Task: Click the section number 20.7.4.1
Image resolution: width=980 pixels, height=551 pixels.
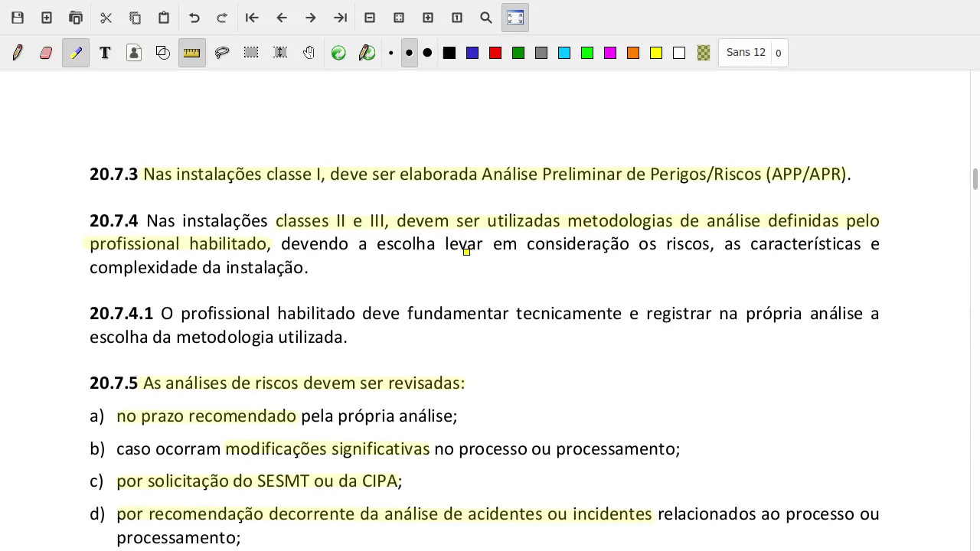Action: click(121, 314)
